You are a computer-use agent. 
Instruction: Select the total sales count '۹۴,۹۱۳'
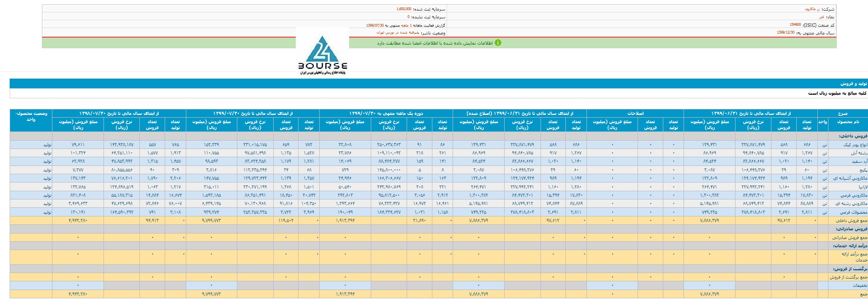coord(152,221)
